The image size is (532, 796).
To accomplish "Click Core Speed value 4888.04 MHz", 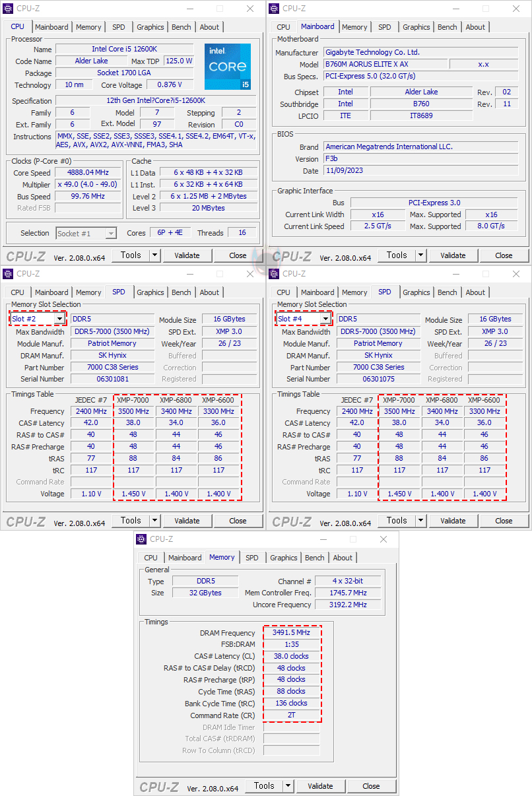I will pyautogui.click(x=87, y=173).
